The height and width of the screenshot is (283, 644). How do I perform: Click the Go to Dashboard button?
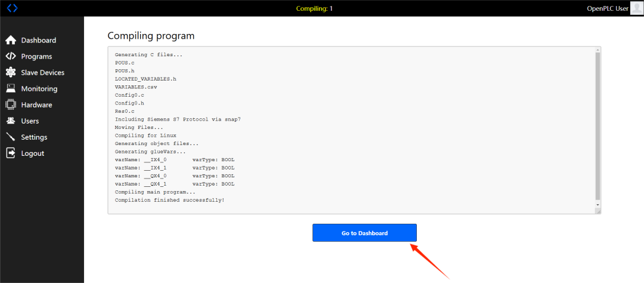tap(364, 233)
